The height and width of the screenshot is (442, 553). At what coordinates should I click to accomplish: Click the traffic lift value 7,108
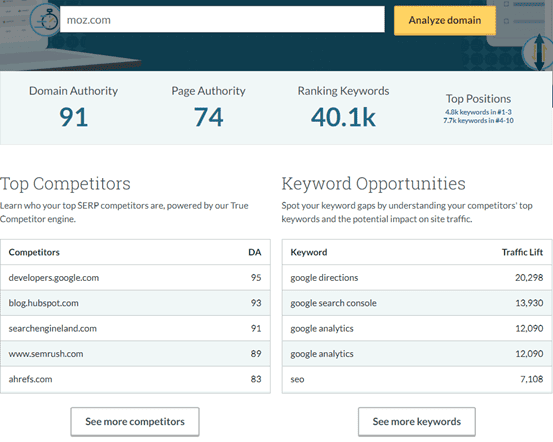pyautogui.click(x=532, y=379)
